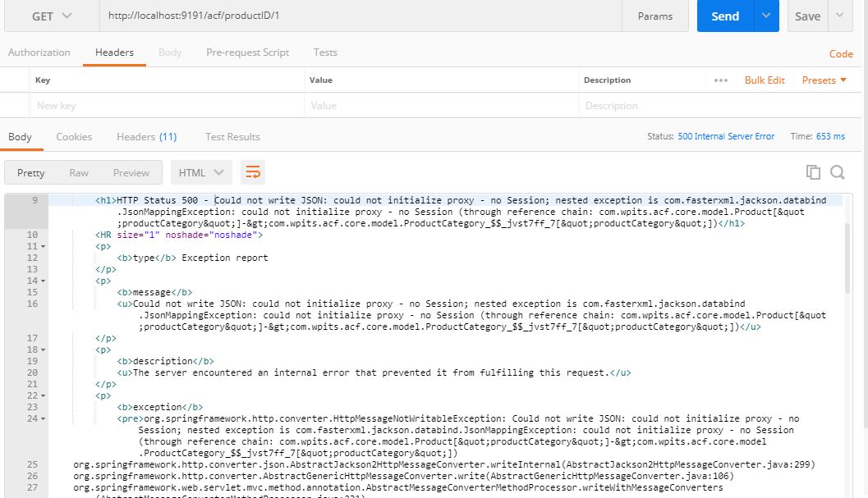Viewport: 868px width, 498px height.
Task: Open the response Cookies tab
Action: tap(74, 137)
